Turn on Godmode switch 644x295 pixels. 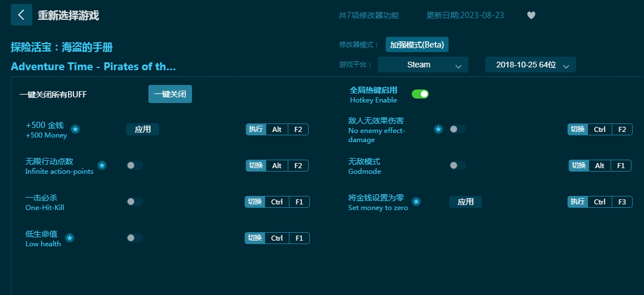tap(457, 165)
